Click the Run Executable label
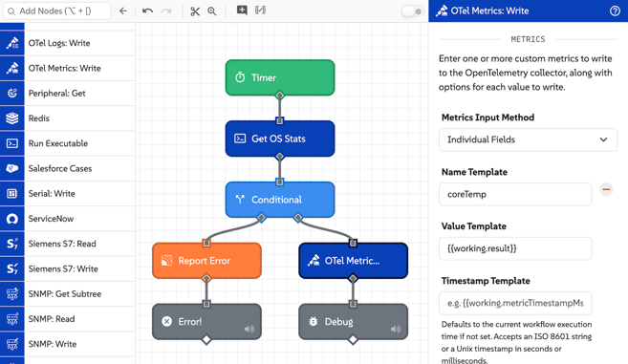This screenshot has width=628, height=364. (x=58, y=143)
